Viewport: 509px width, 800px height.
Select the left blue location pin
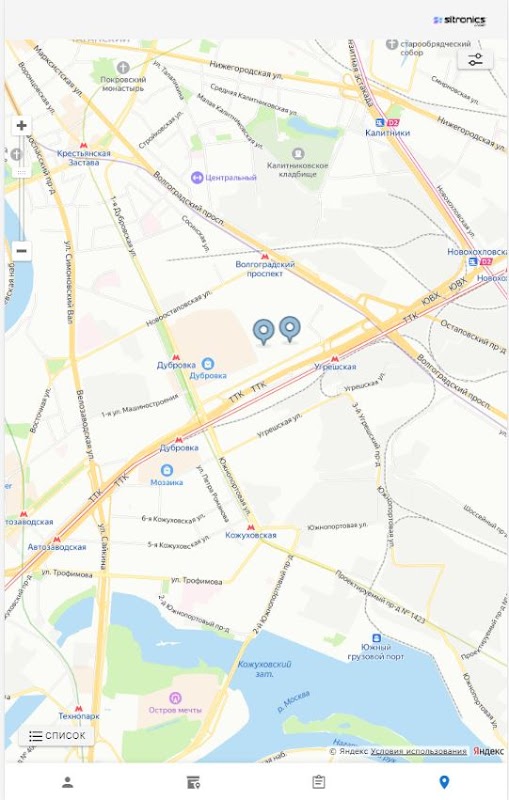264,332
